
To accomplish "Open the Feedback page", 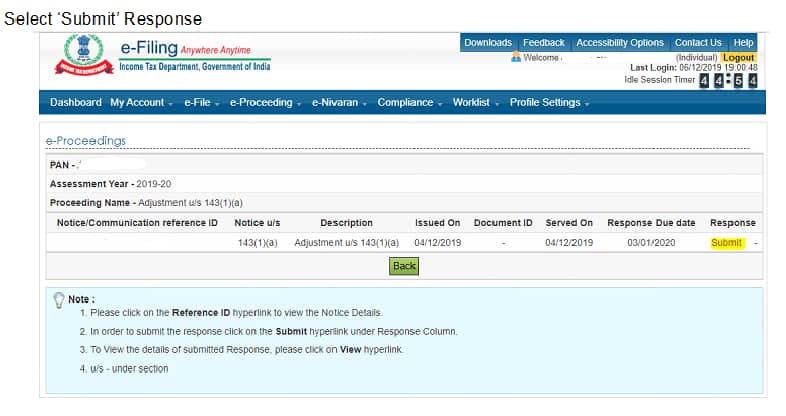I will click(543, 43).
